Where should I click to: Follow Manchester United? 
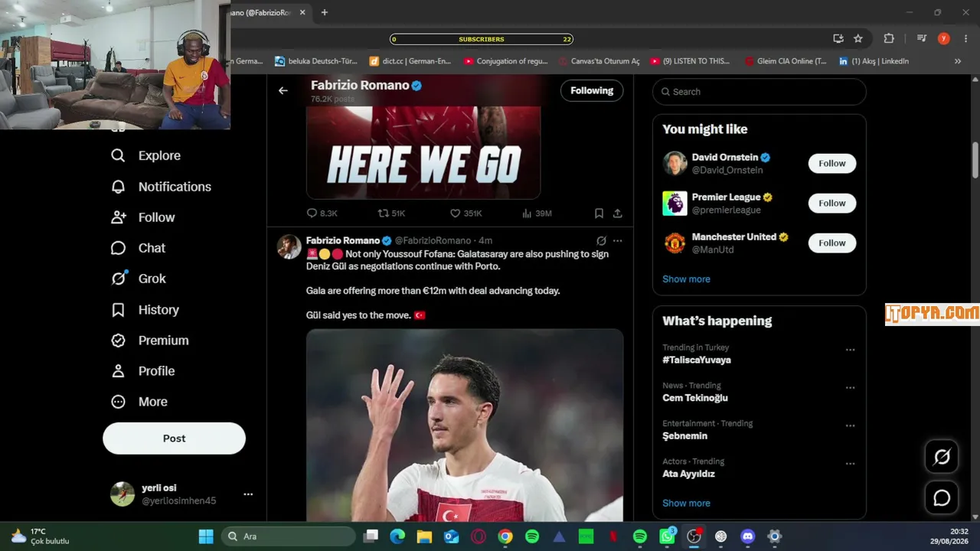click(832, 243)
